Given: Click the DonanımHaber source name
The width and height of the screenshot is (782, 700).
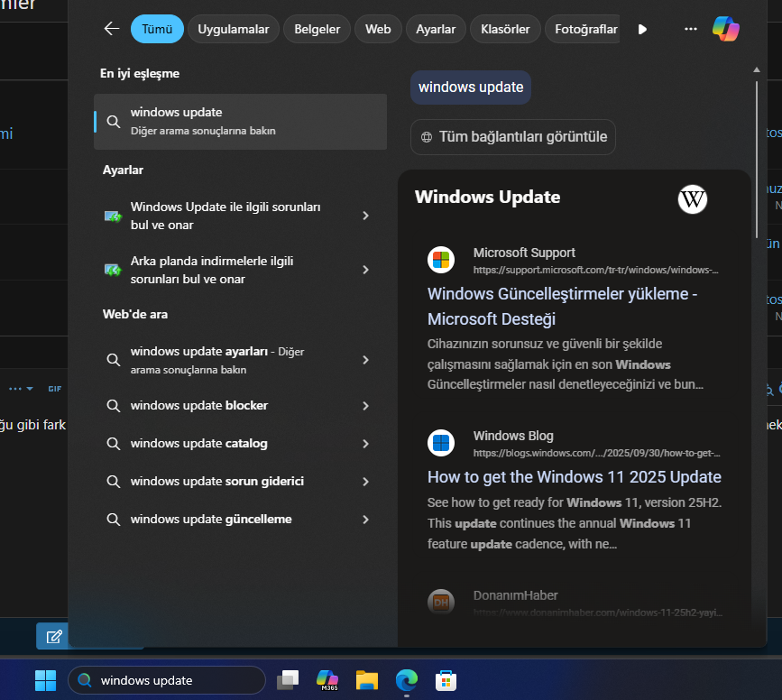Looking at the screenshot, I should pos(515,595).
